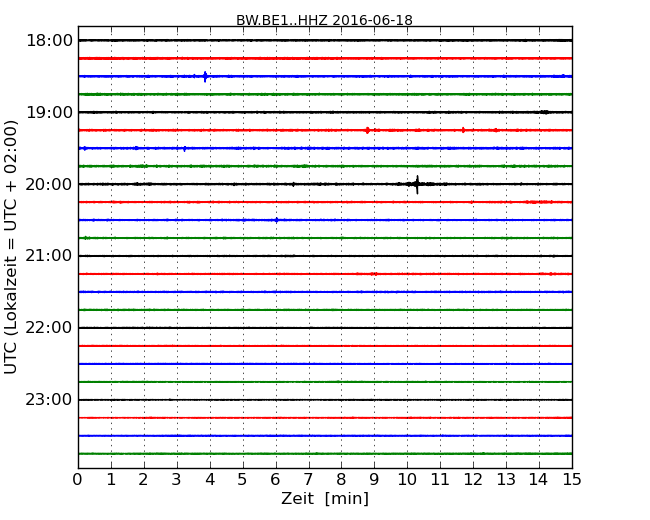Click the x-axis label Zeit [min]
Image resolution: width=650 pixels, height=520 pixels.
pyautogui.click(x=325, y=498)
